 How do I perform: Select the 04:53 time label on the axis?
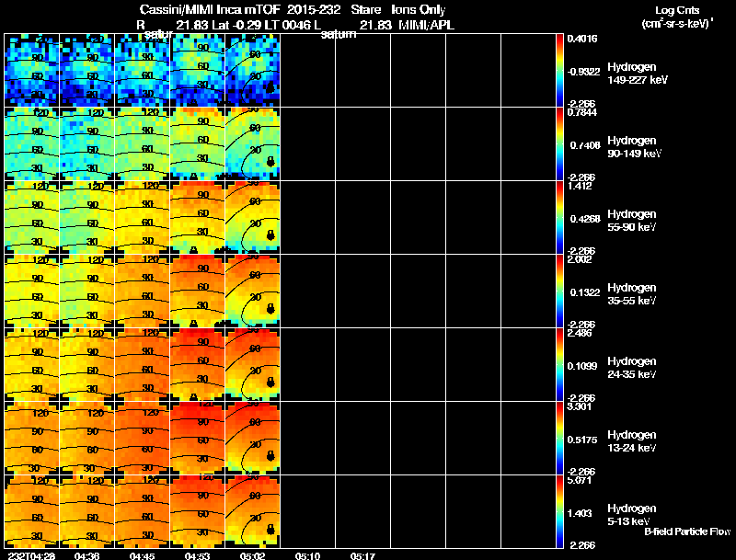(197, 555)
